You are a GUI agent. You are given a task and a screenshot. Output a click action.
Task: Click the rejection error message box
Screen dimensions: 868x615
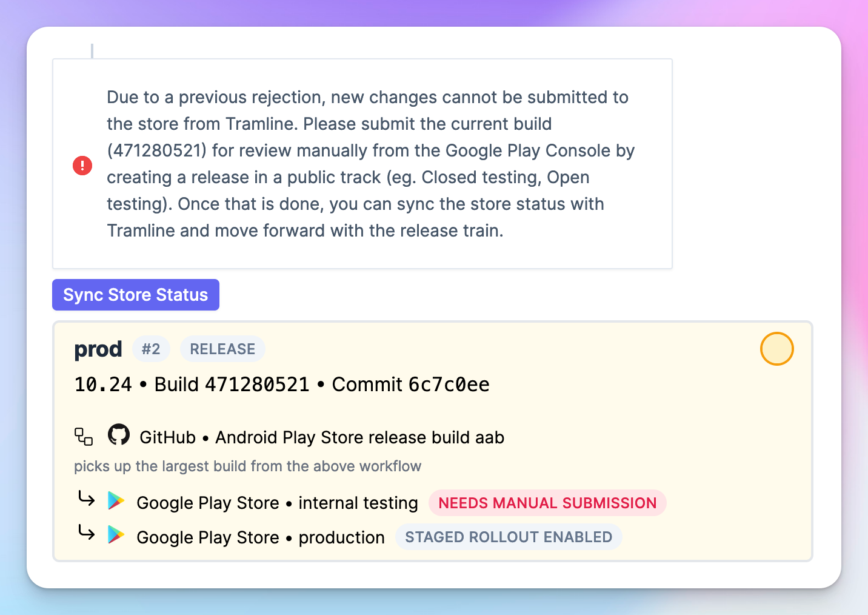362,164
